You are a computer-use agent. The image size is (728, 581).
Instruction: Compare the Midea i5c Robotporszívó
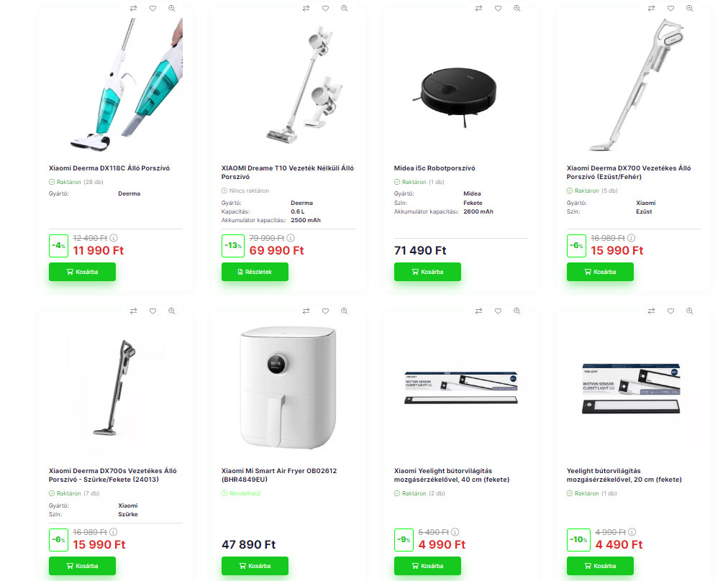coord(478,9)
